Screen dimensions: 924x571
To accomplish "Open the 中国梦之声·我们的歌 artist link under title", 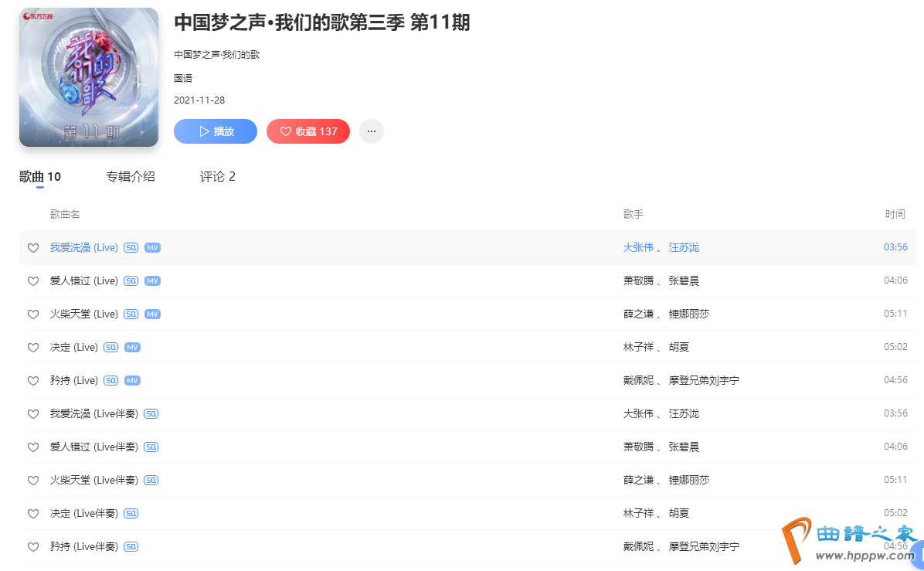I will click(216, 55).
